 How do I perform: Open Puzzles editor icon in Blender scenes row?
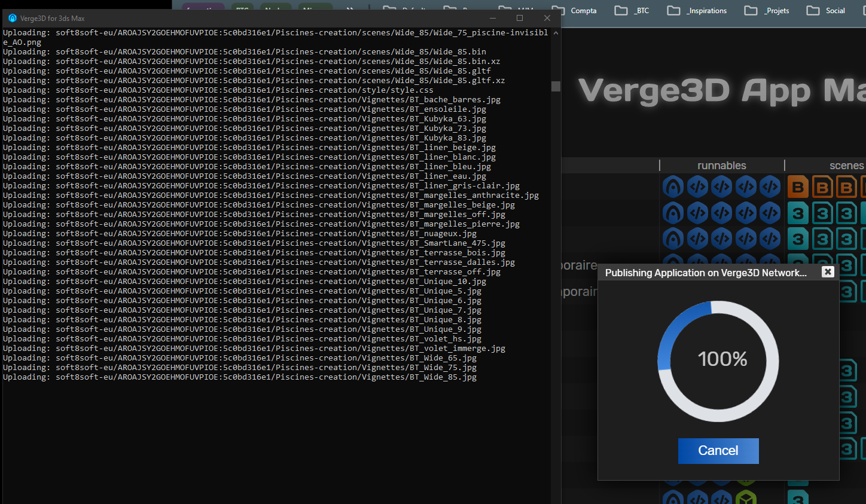pos(673,187)
